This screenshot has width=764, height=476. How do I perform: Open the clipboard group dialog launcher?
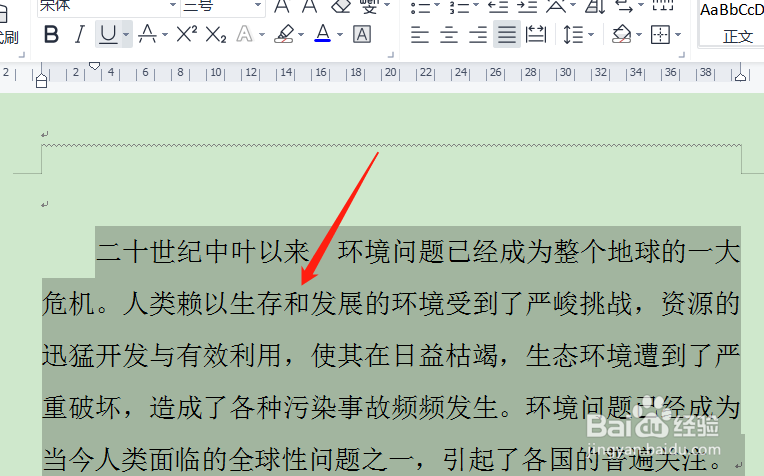[21, 55]
